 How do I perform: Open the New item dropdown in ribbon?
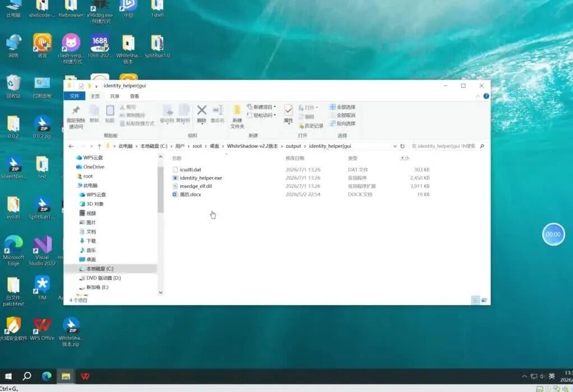pos(262,107)
